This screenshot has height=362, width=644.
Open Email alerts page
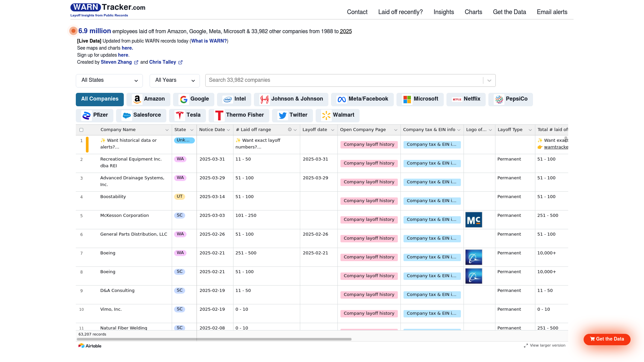pyautogui.click(x=552, y=12)
